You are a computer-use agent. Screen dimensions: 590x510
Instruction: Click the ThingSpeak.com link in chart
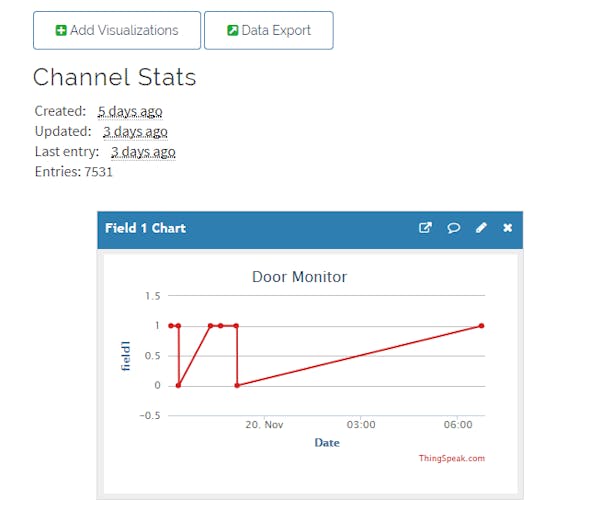coord(452,458)
